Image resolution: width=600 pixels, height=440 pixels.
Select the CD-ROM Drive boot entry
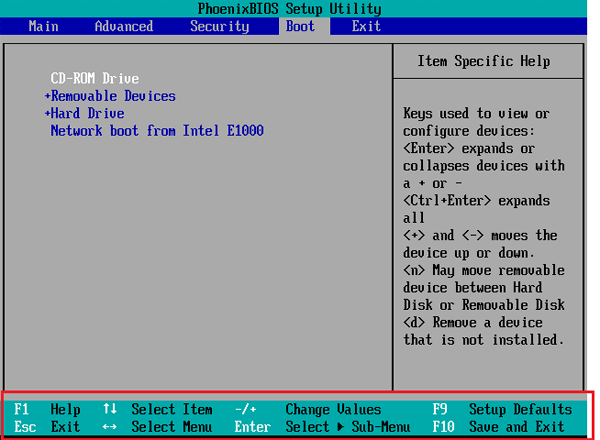95,78
